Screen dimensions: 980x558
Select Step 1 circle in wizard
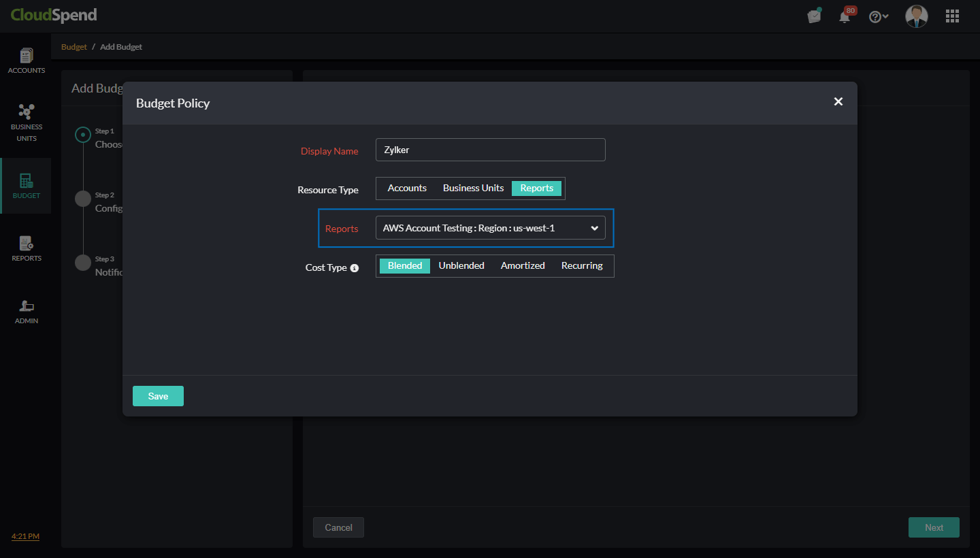click(83, 135)
